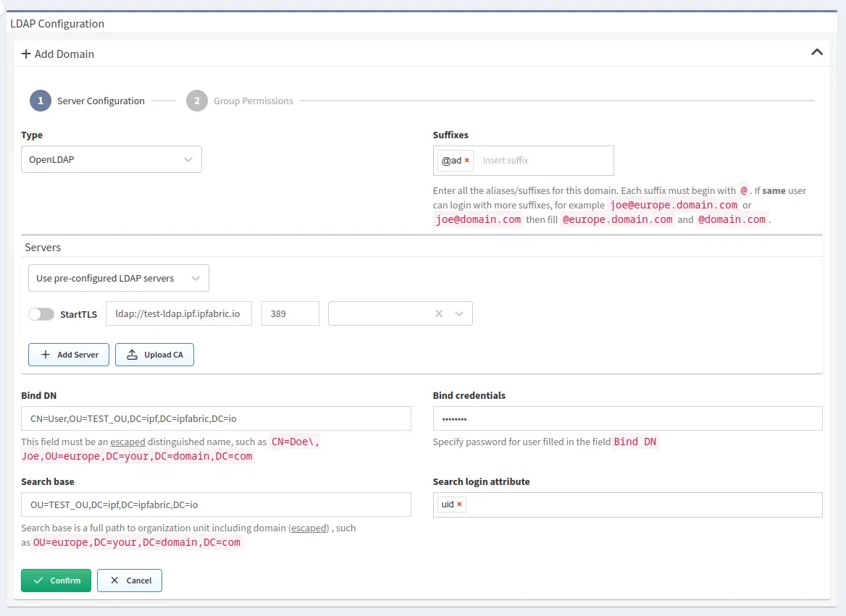Enable the StartTLS toggle
The height and width of the screenshot is (616, 846).
pos(41,314)
